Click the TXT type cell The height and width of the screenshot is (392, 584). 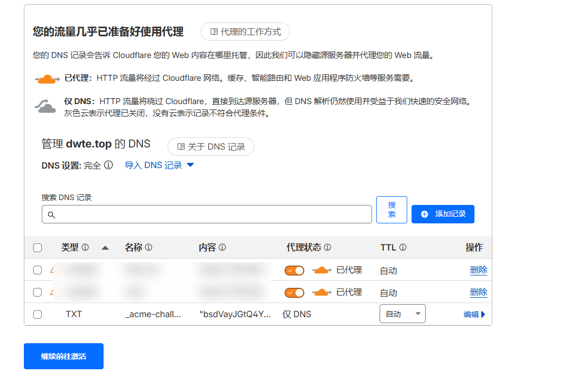(x=74, y=314)
